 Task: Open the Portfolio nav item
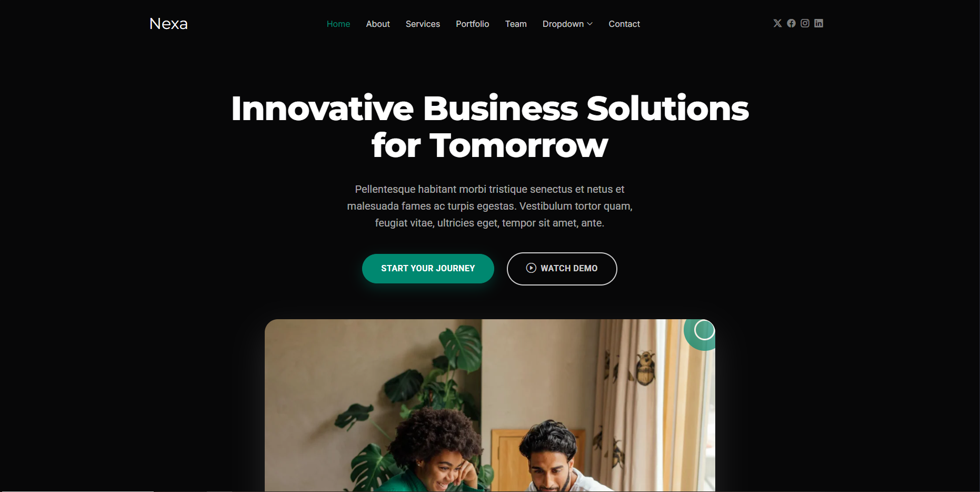[x=473, y=24]
